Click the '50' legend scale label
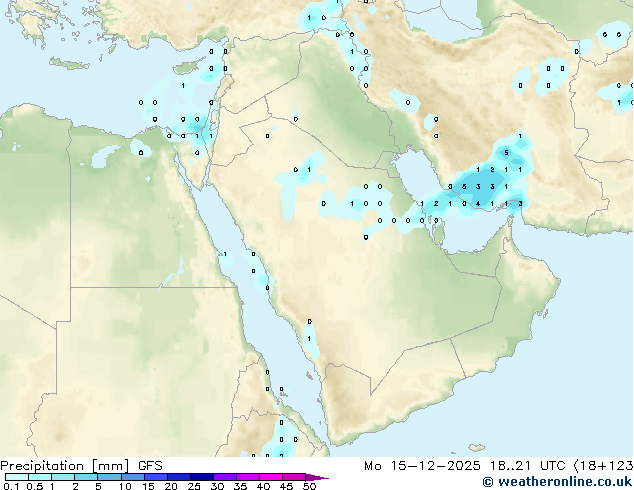This screenshot has height=490, width=634. 309,486
